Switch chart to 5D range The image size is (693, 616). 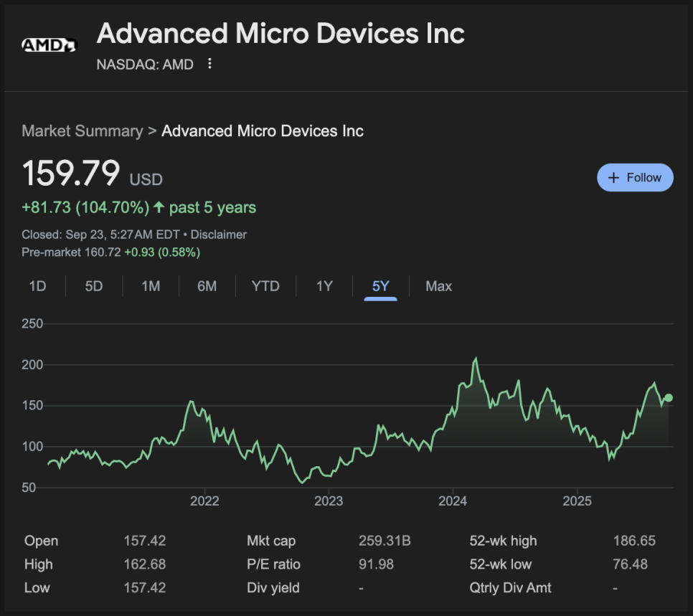[x=94, y=286]
